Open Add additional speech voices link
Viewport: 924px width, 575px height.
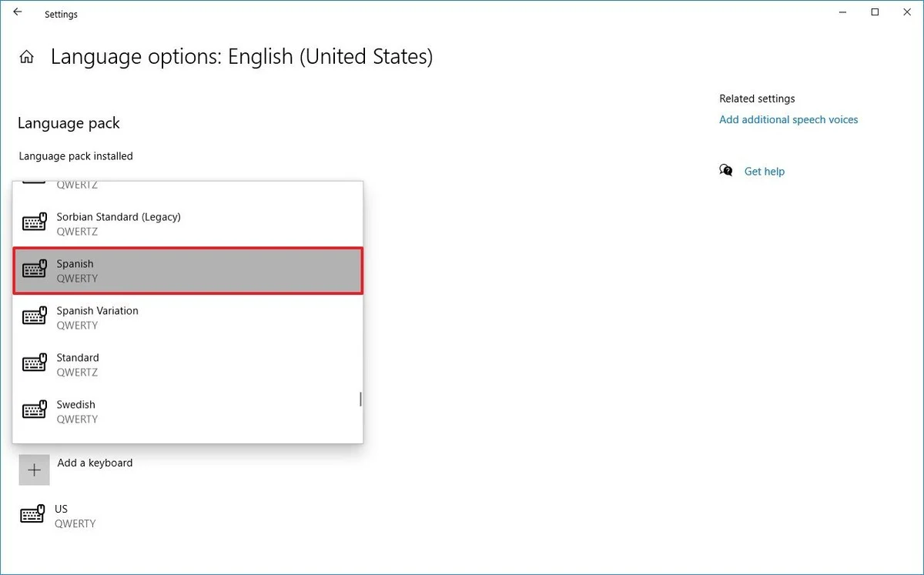coord(788,119)
